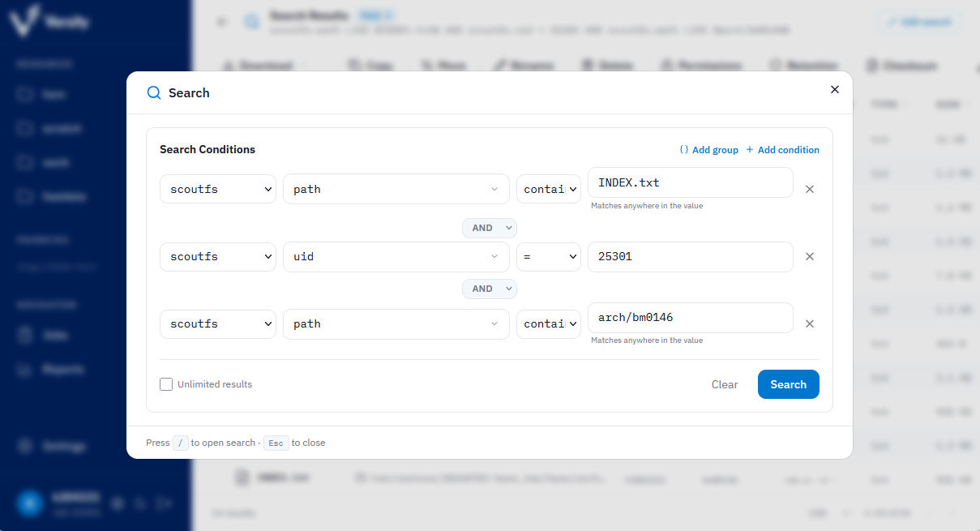Close the Search dialog with the X
The width and height of the screenshot is (980, 531).
tap(835, 89)
